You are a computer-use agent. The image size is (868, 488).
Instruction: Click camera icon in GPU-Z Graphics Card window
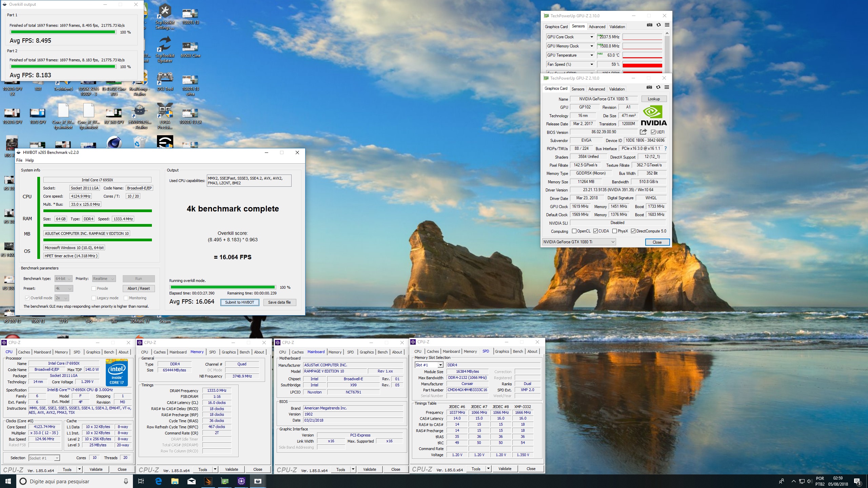click(x=649, y=87)
